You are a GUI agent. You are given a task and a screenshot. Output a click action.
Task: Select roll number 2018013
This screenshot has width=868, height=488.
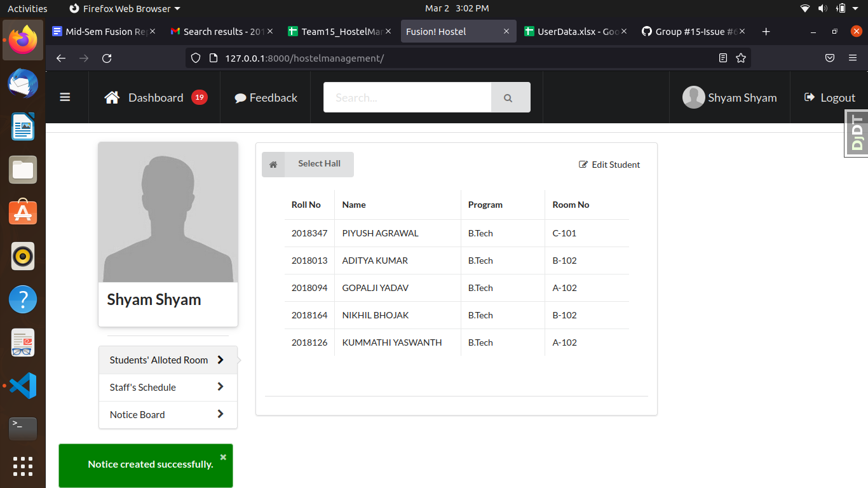(x=309, y=261)
